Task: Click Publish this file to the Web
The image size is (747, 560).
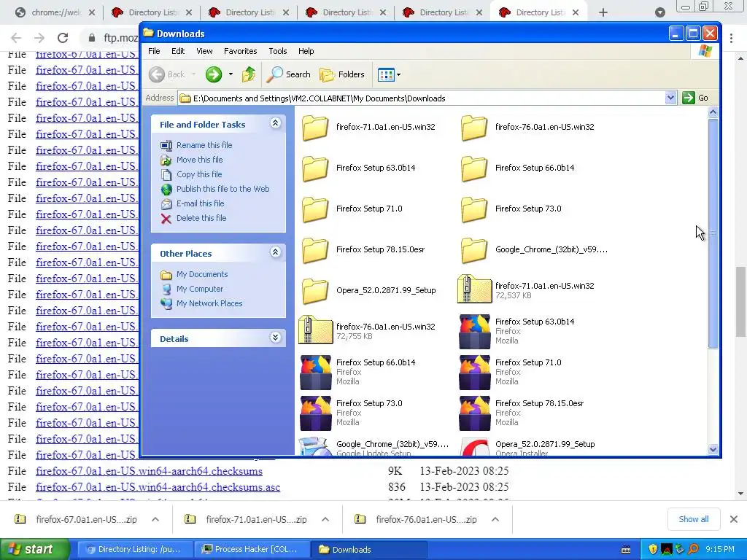Action: click(x=223, y=189)
